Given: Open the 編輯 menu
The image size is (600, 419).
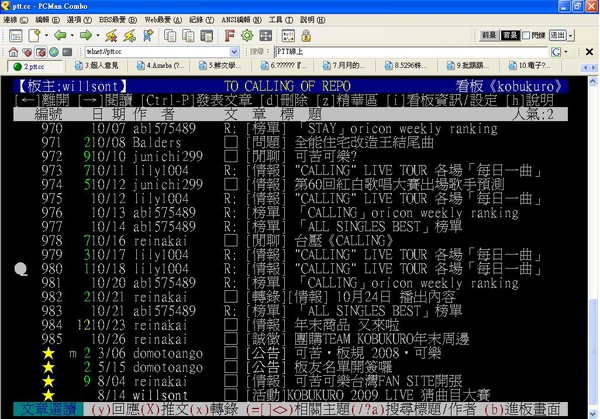Looking at the screenshot, I should point(47,20).
